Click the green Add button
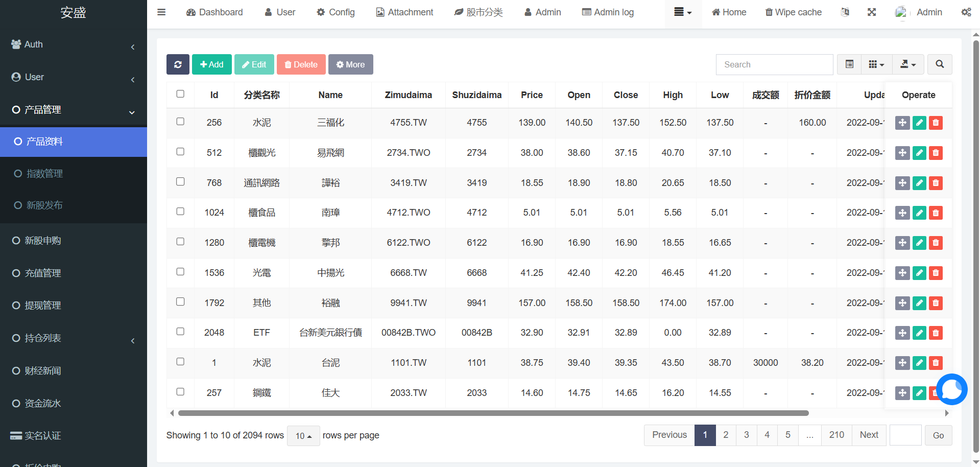980x467 pixels. [211, 64]
